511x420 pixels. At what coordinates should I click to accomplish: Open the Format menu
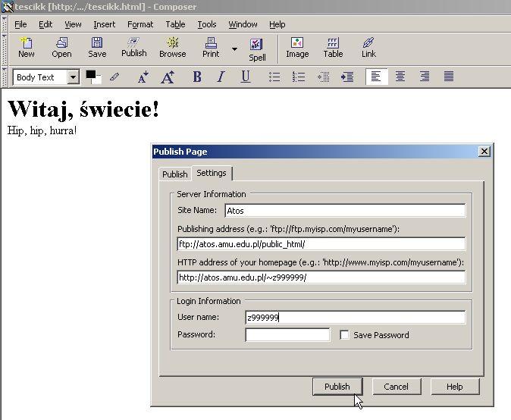click(x=140, y=24)
